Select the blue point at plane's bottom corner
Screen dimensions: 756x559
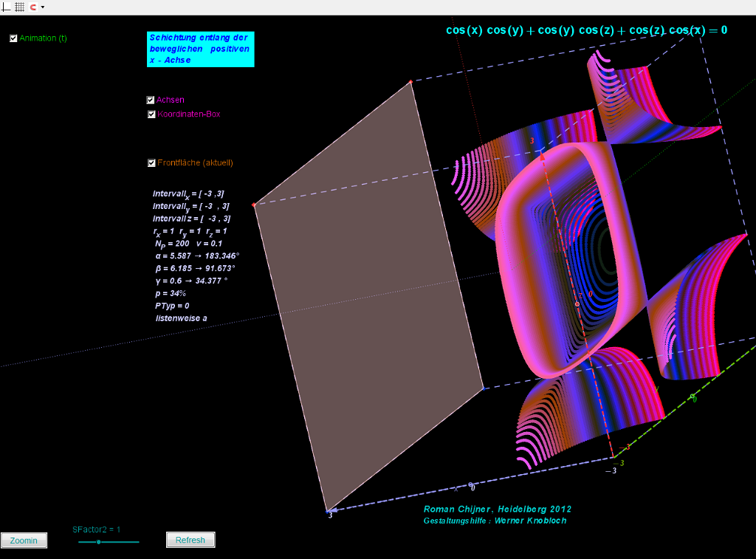327,510
